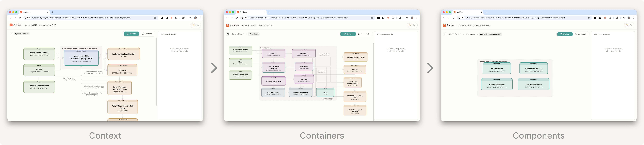Click the orange asterisk extension in the Components window
The height and width of the screenshot is (145, 644).
pyautogui.click(x=605, y=18)
